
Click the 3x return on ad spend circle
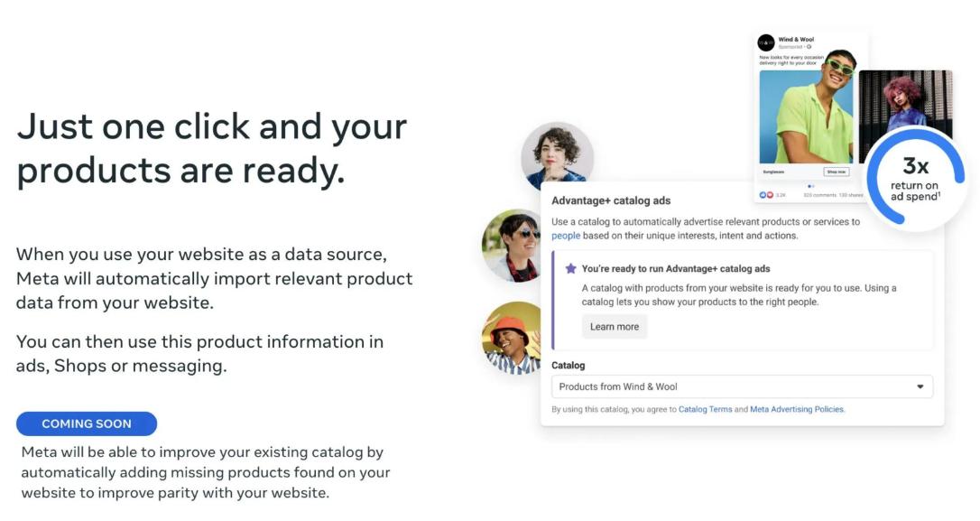coord(915,177)
